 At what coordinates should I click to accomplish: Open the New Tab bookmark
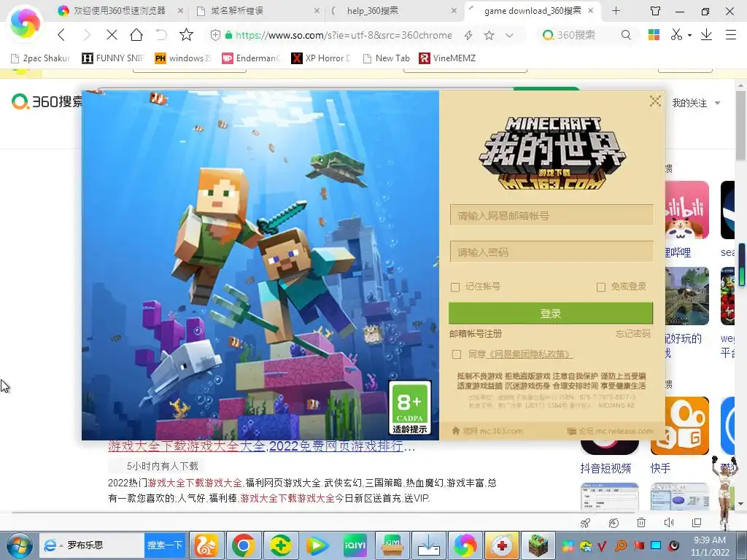coord(387,58)
